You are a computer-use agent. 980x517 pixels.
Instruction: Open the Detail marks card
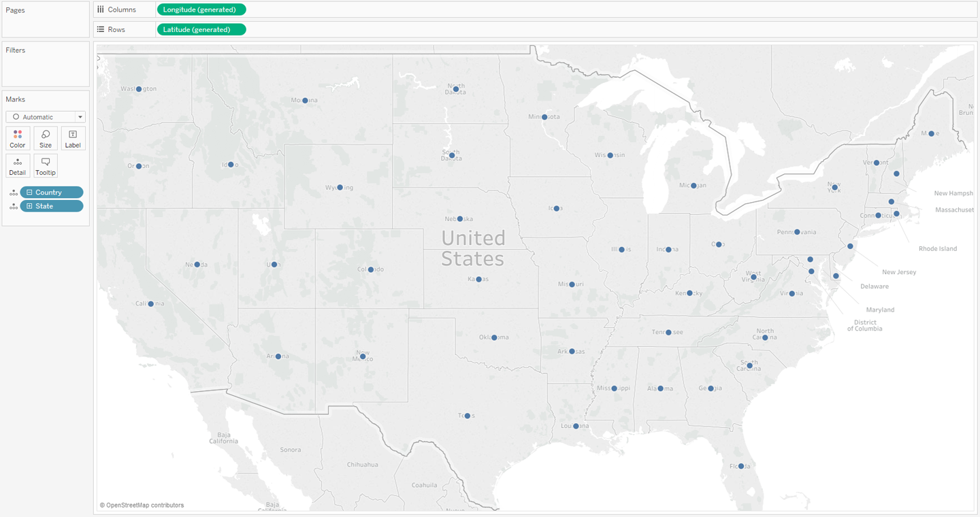(x=18, y=165)
